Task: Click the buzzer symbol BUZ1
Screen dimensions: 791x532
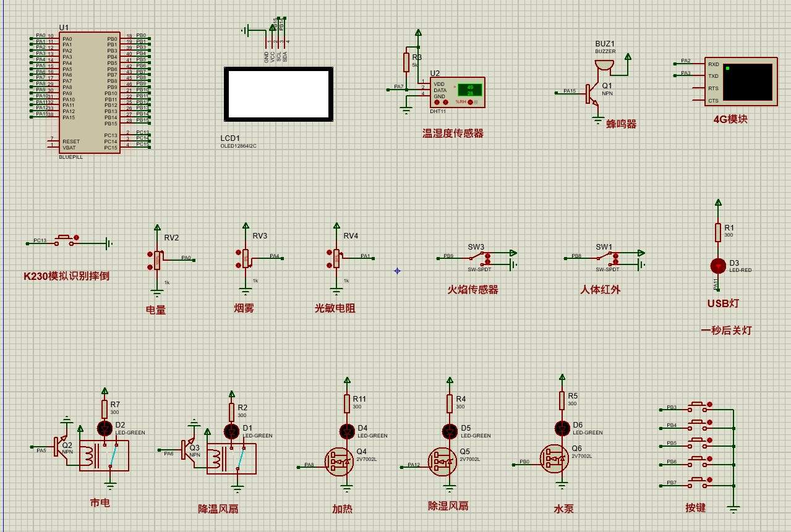Action: 605,64
